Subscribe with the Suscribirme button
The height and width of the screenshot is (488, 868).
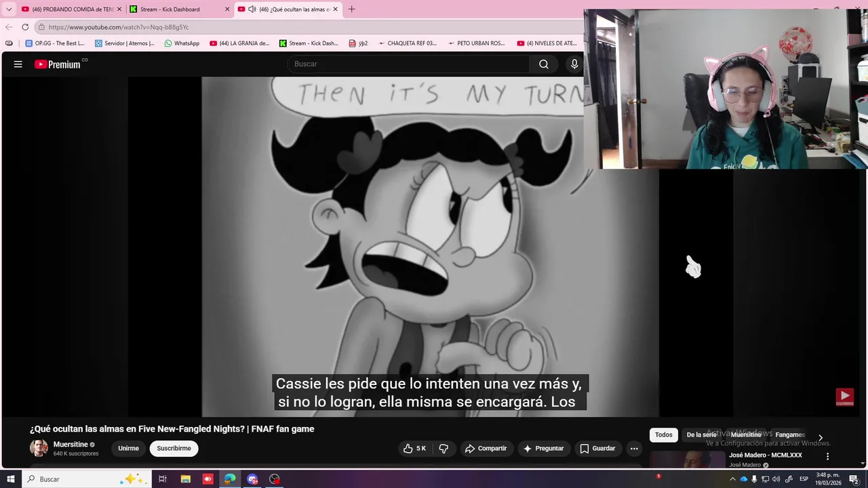coord(174,448)
